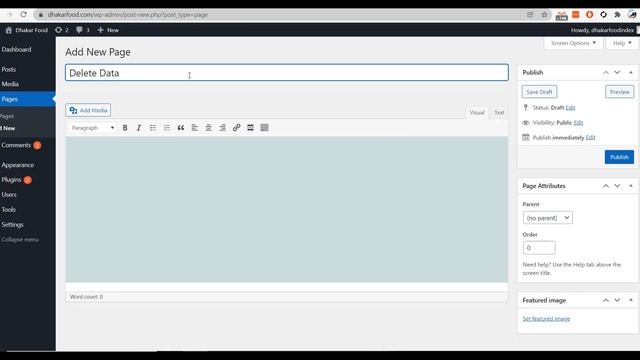Click the Order number field
This screenshot has height=360, width=640.
[539, 248]
